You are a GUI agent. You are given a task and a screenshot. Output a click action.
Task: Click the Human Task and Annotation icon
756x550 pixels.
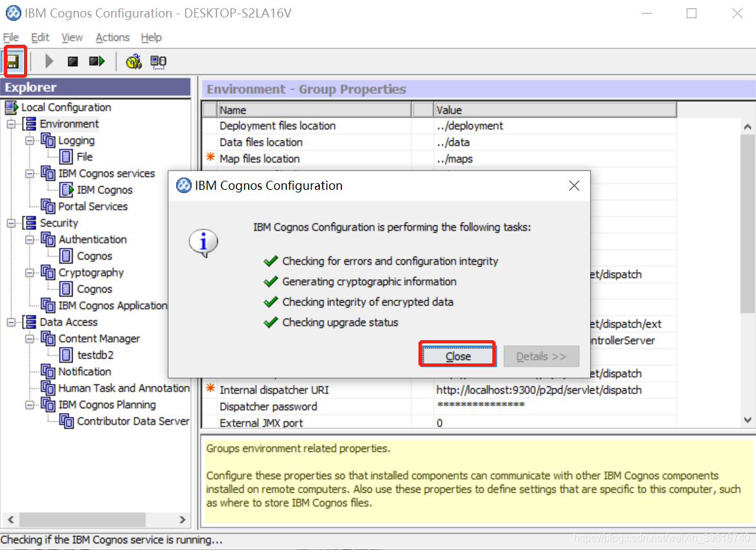click(x=48, y=388)
